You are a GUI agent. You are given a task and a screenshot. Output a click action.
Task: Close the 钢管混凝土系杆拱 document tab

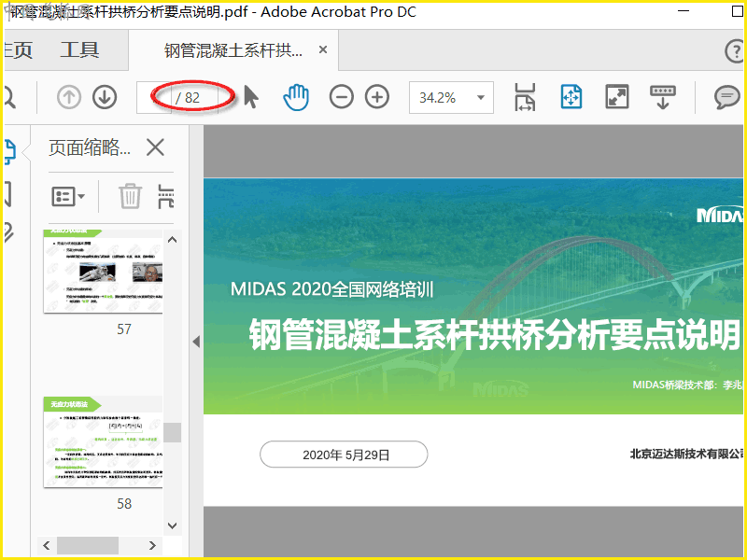tap(323, 49)
